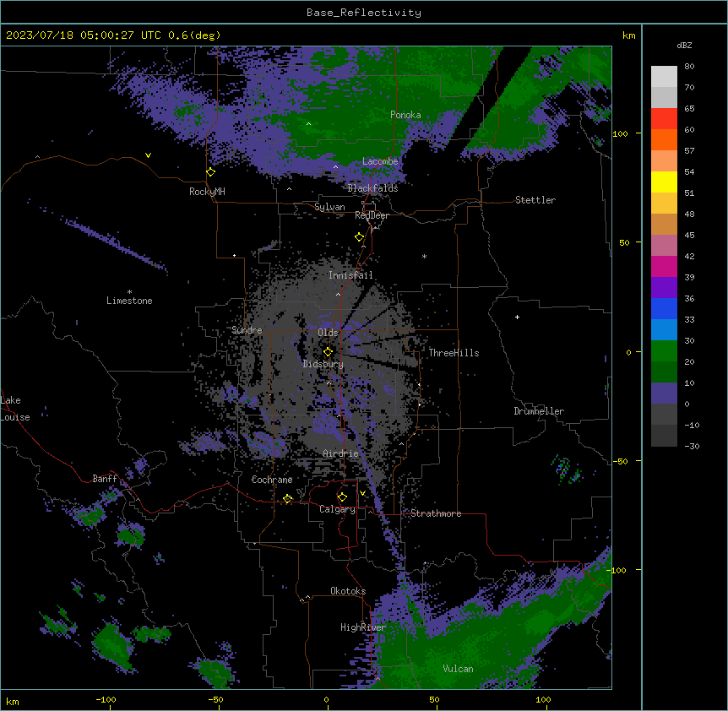Click the ThreeHills town label

[454, 353]
